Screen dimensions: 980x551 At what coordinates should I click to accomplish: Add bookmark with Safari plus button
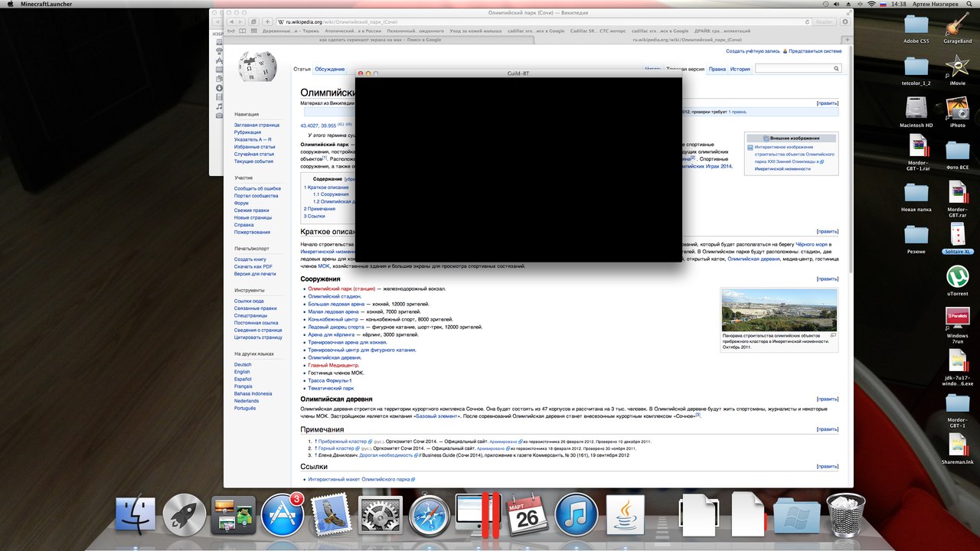point(267,22)
